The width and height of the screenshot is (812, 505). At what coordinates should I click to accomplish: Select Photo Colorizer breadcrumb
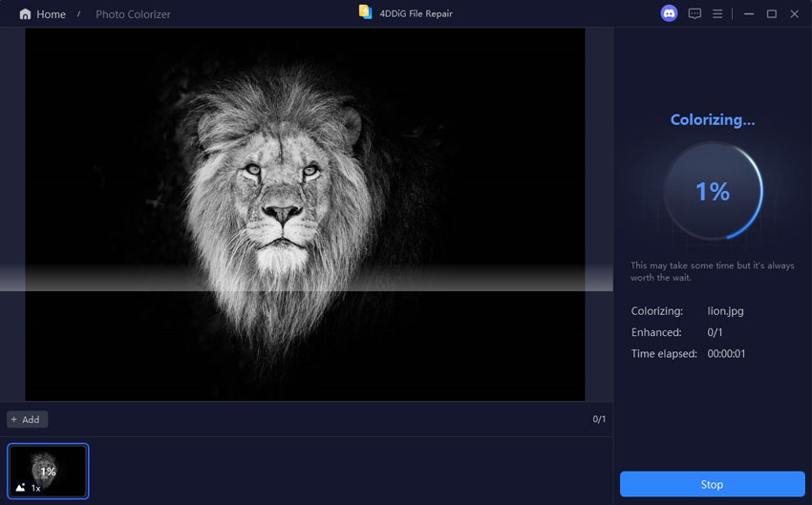(134, 14)
